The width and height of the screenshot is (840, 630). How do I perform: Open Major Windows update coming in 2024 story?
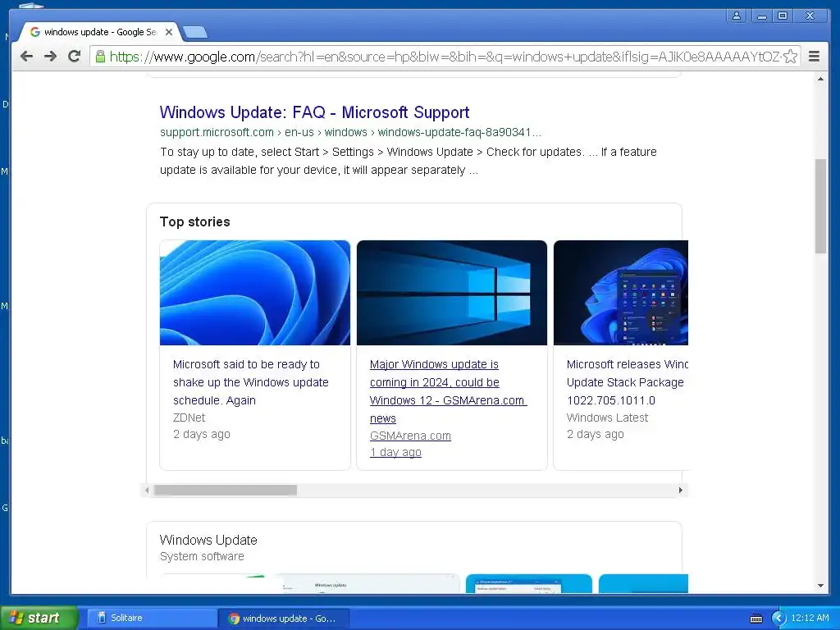448,391
